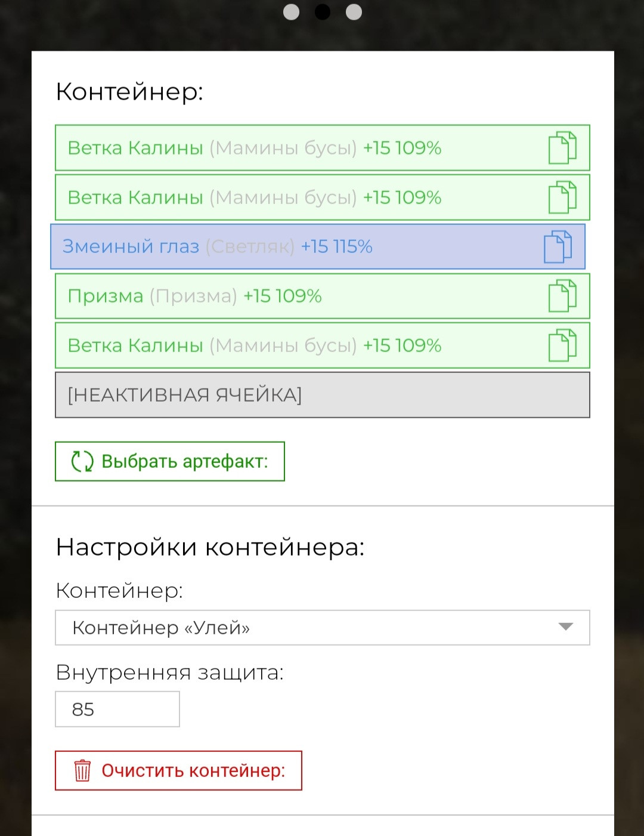Image resolution: width=644 pixels, height=836 pixels.
Task: Click the copy icon on the second Ветка Калины row
Action: pos(562,197)
